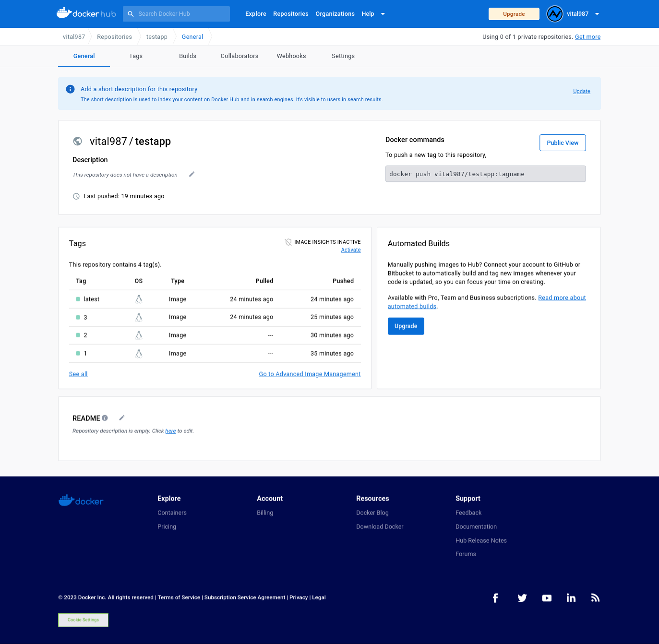Click the See all tags link
Image resolution: width=659 pixels, height=644 pixels.
coord(78,374)
